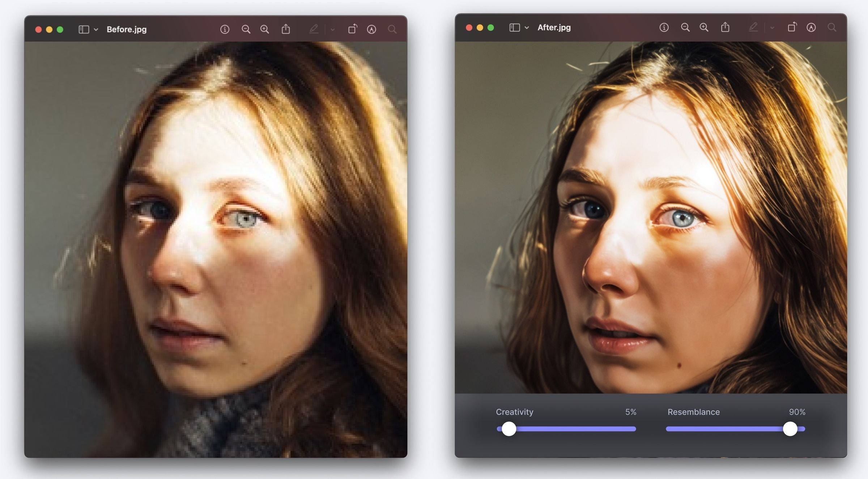Toggle the sidebar in After.jpg

pyautogui.click(x=515, y=27)
